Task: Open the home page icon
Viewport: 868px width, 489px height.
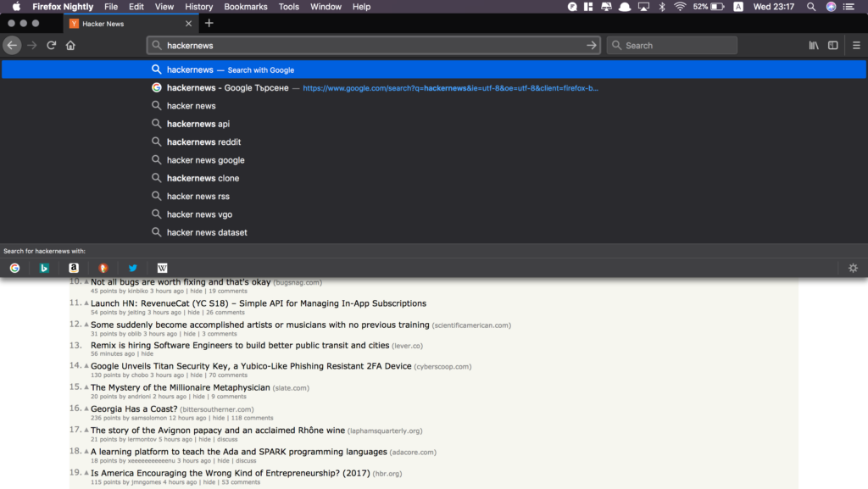Action: coord(70,46)
